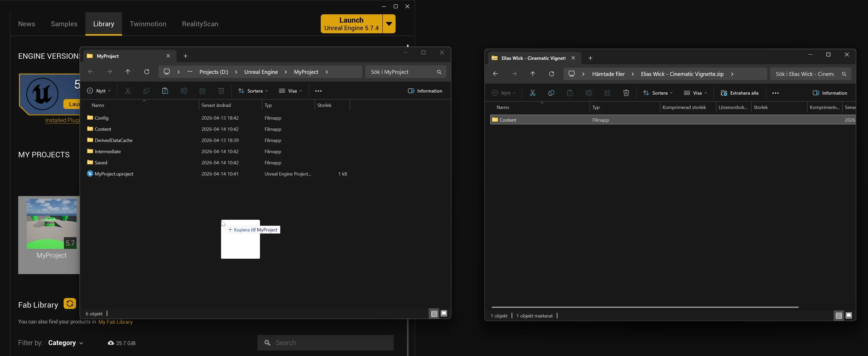Viewport: 868px width, 356px height.
Task: Switch MyProject window to details view icon
Action: coord(434,314)
